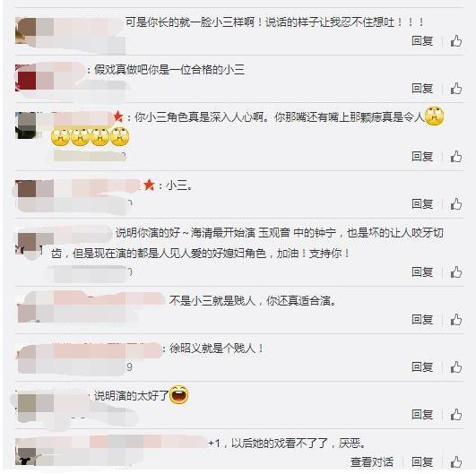Reply to the last comment with +1
476x474 pixels.
tap(422, 461)
